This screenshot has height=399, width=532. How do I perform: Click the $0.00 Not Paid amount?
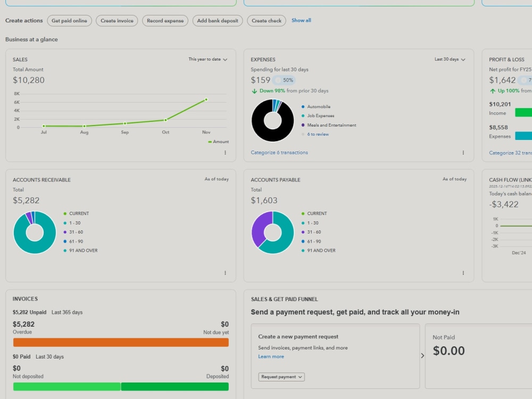coord(448,351)
